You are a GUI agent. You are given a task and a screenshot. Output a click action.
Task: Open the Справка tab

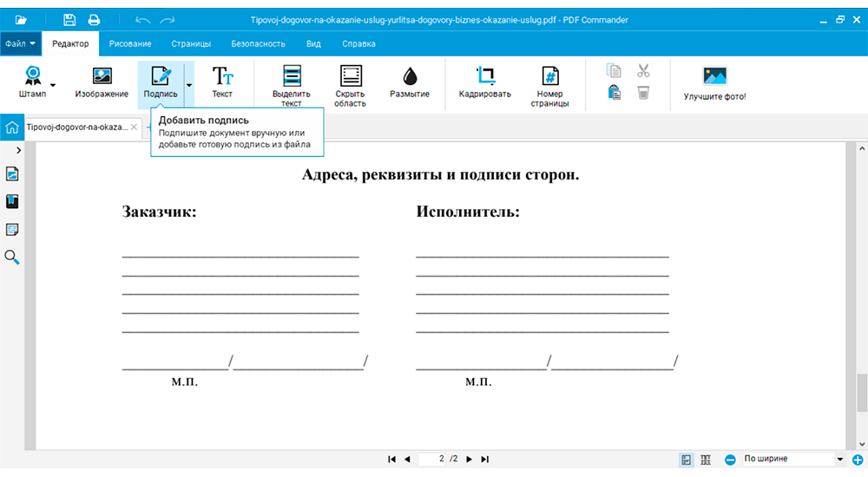358,43
